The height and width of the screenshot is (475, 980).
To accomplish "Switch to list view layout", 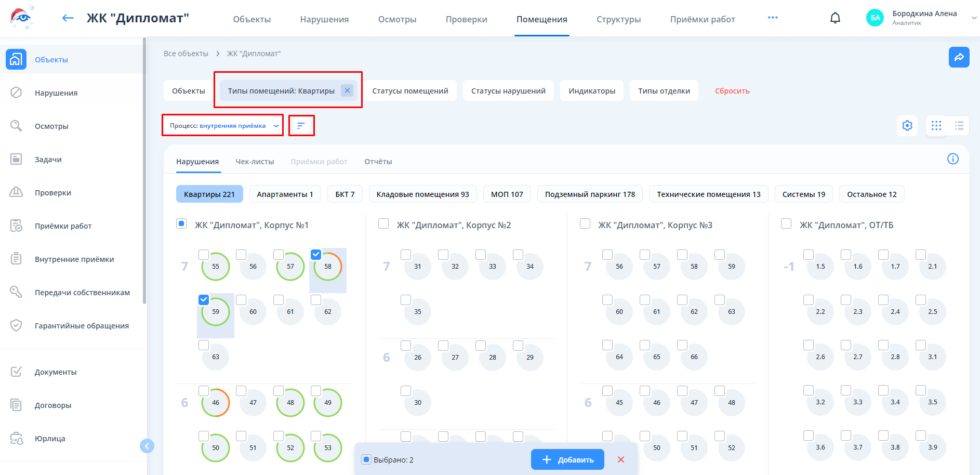I will point(959,126).
